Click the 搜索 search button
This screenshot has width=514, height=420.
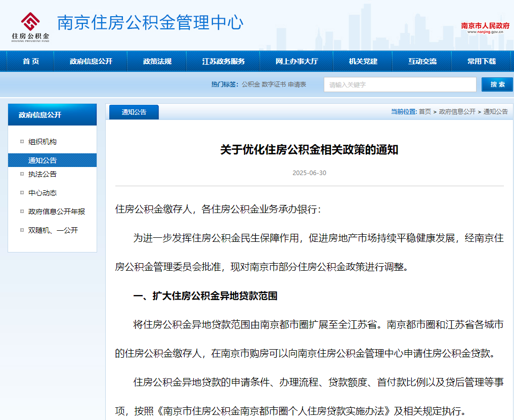(497, 85)
